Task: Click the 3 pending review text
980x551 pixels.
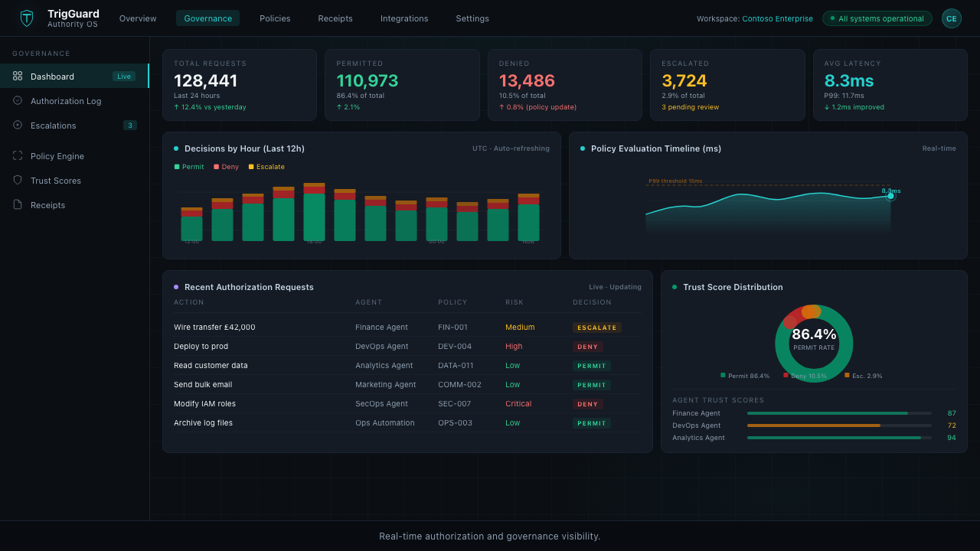Action: 691,107
